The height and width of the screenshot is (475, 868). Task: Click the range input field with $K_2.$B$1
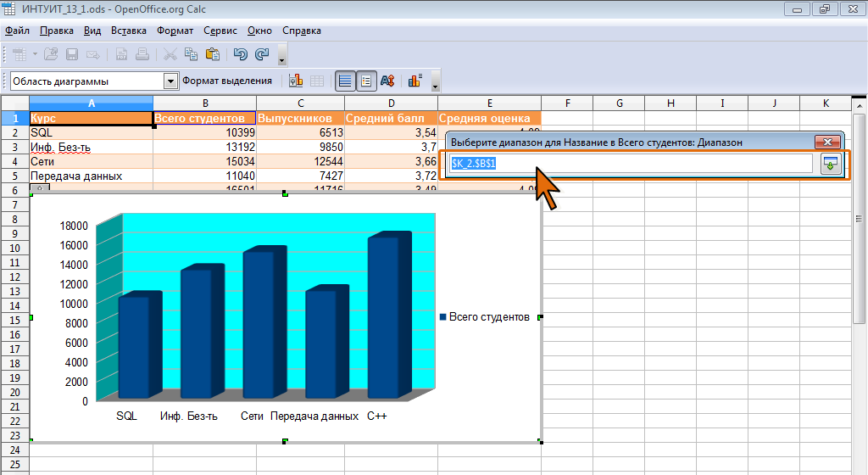631,164
